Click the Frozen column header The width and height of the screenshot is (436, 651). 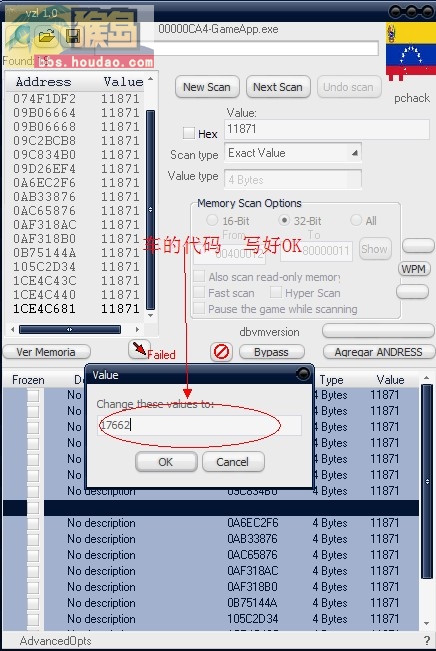(28, 379)
